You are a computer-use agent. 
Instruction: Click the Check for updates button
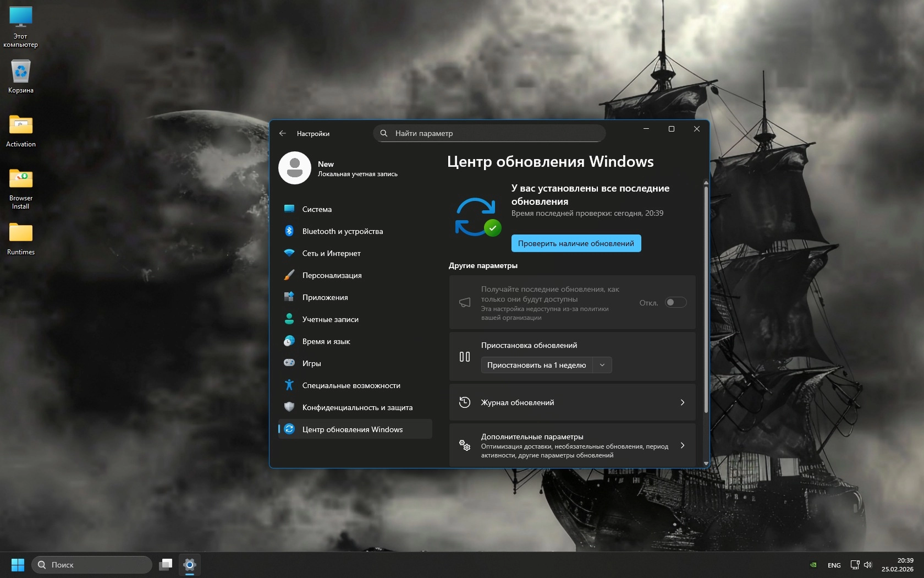(576, 243)
